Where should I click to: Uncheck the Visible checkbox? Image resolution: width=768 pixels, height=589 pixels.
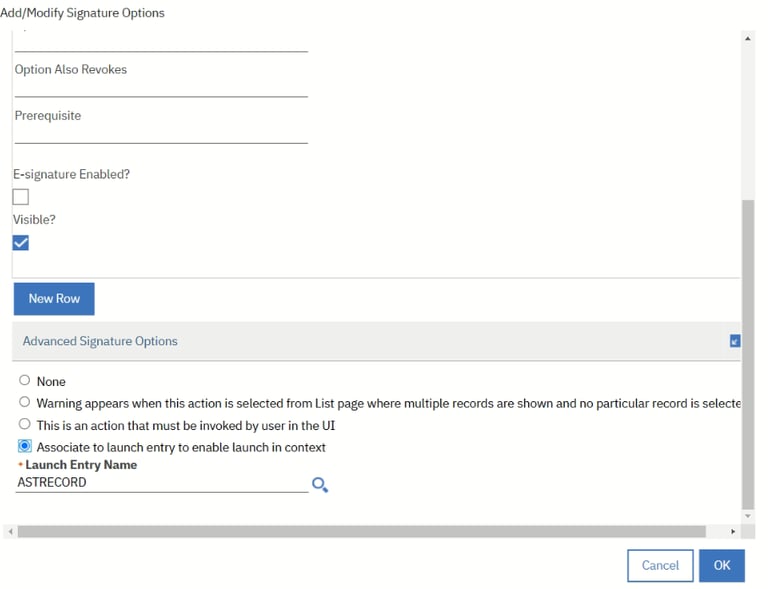[21, 242]
